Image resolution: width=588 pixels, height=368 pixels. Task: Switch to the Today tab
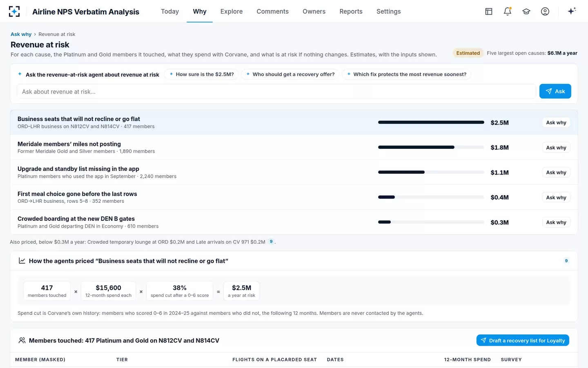tap(170, 11)
